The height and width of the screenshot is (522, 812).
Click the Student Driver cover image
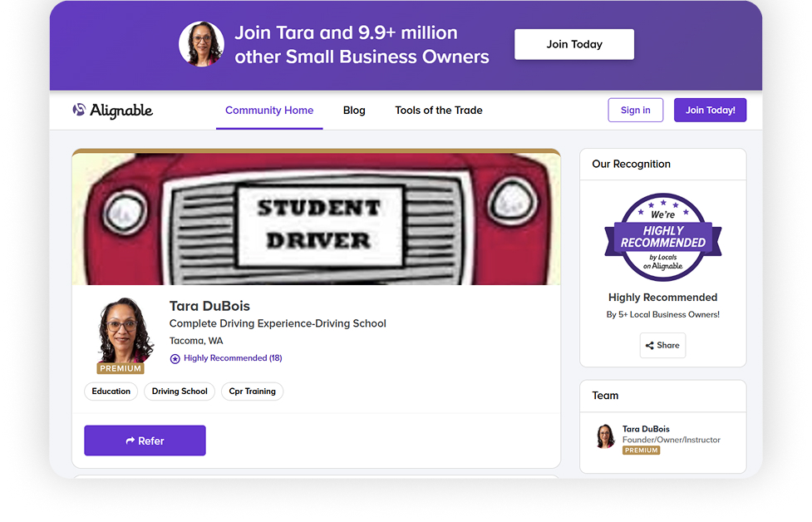316,216
